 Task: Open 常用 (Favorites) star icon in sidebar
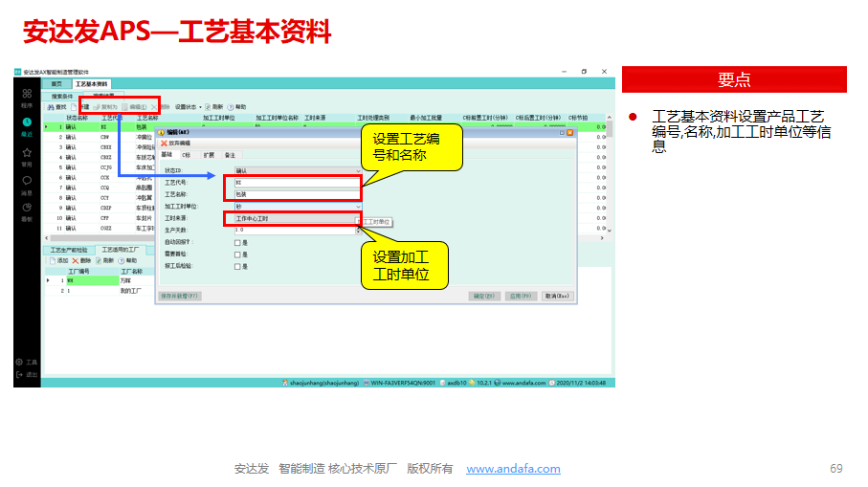tap(27, 153)
